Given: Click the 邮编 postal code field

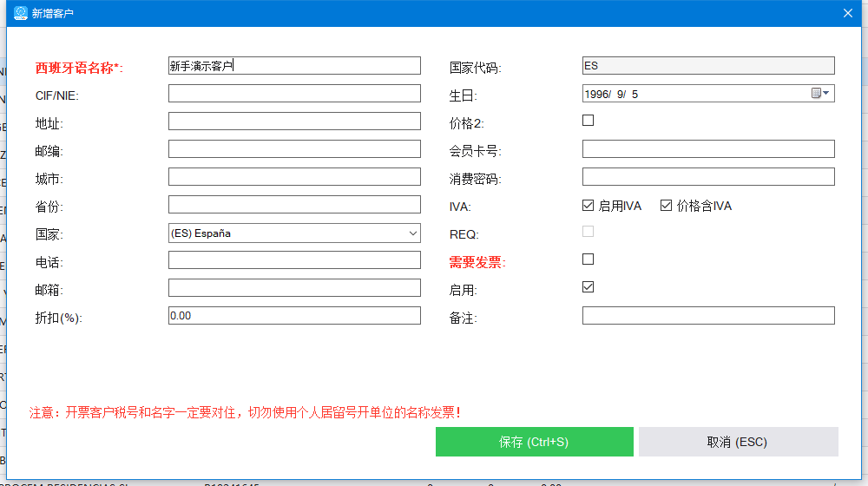Looking at the screenshot, I should point(294,149).
